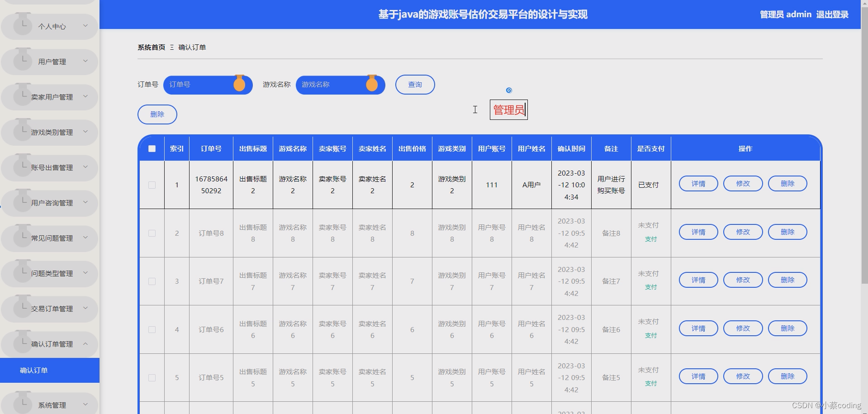
Task: Collapse the 确认订单管理 menu chevron
Action: click(x=85, y=343)
